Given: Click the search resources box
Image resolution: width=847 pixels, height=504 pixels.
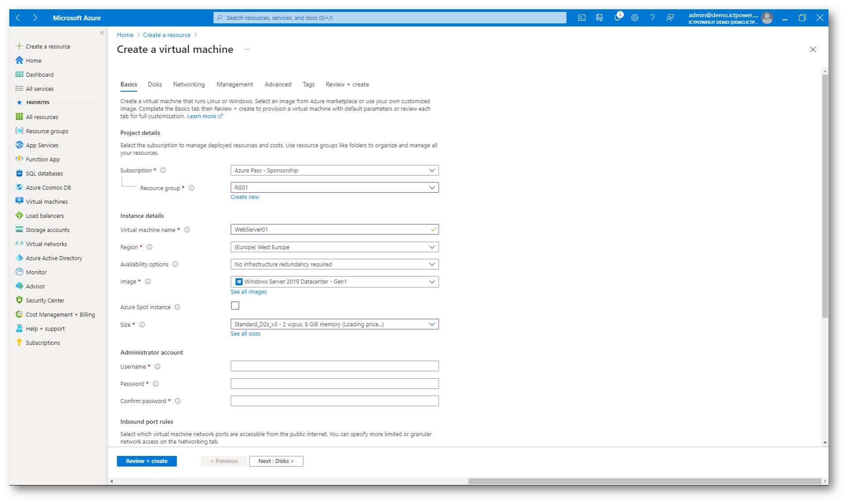Looking at the screenshot, I should (390, 18).
